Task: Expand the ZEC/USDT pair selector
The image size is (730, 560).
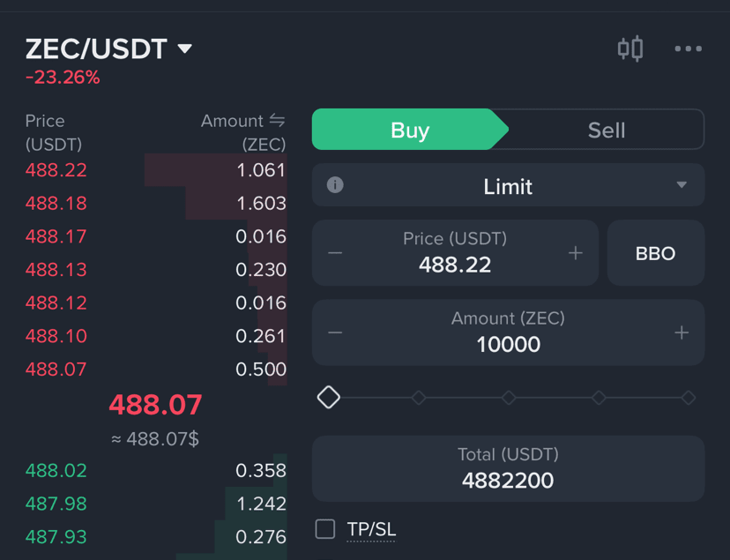Action: [108, 49]
